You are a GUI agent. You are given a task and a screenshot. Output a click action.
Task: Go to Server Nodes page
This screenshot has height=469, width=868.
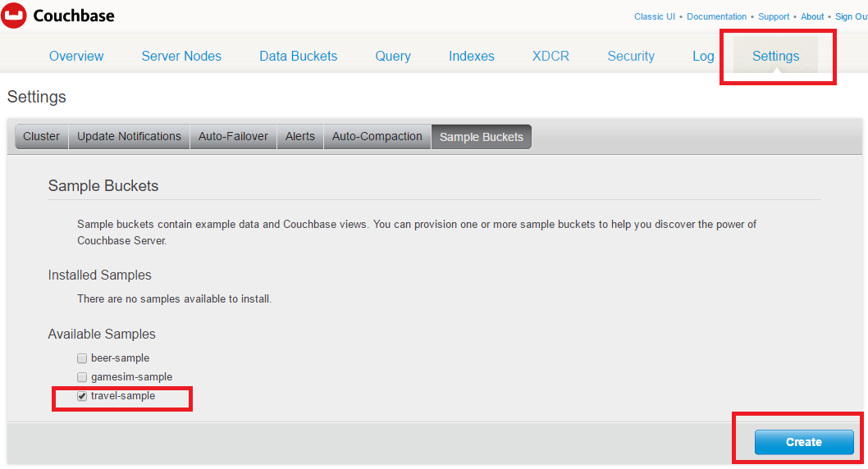(181, 57)
